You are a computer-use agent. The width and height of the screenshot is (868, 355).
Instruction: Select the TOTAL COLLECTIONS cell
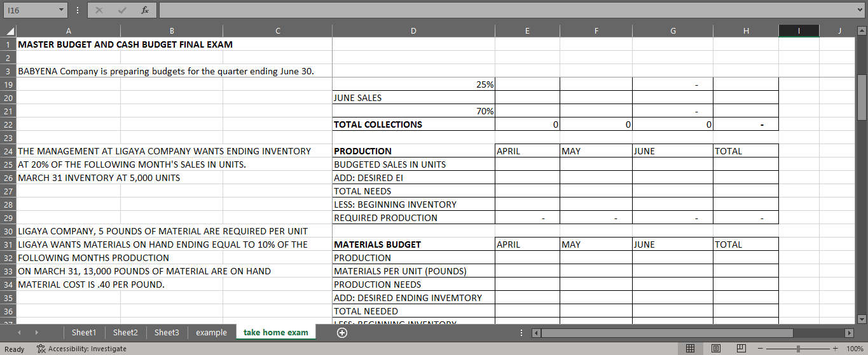pyautogui.click(x=413, y=124)
